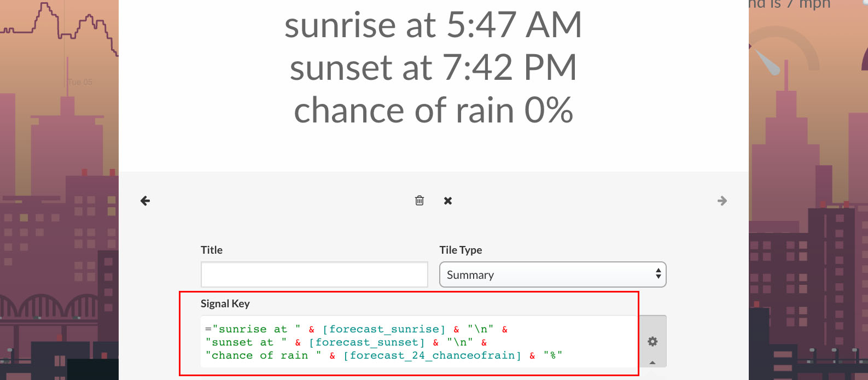Close the tile editor with the X icon
The width and height of the screenshot is (868, 380).
pyautogui.click(x=447, y=201)
